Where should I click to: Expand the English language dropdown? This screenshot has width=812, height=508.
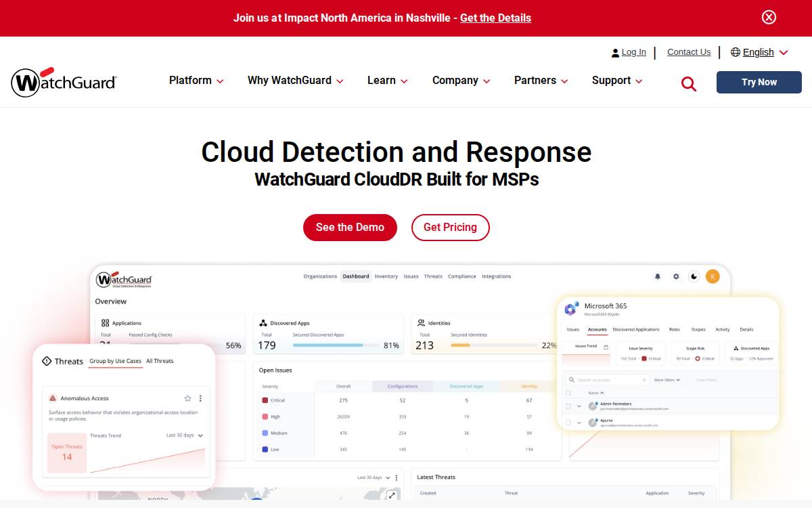tap(765, 52)
